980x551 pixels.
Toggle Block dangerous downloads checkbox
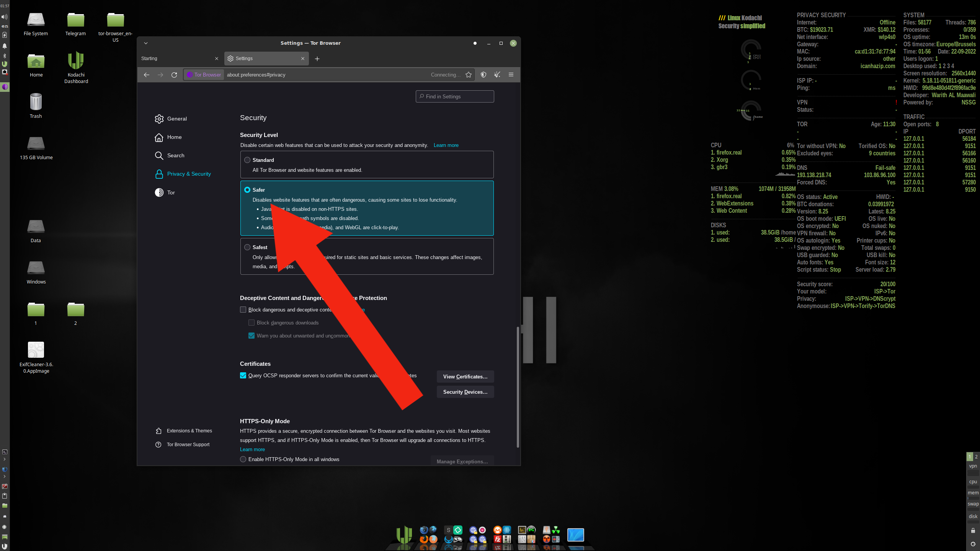click(x=252, y=323)
